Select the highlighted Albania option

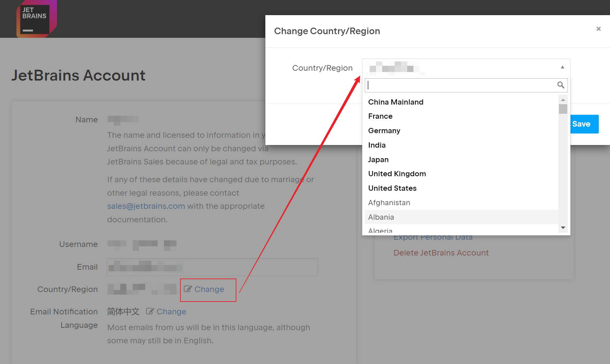[461, 217]
